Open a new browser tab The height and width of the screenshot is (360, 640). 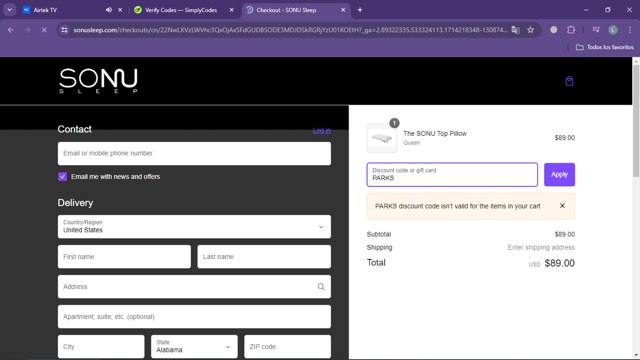point(360,10)
